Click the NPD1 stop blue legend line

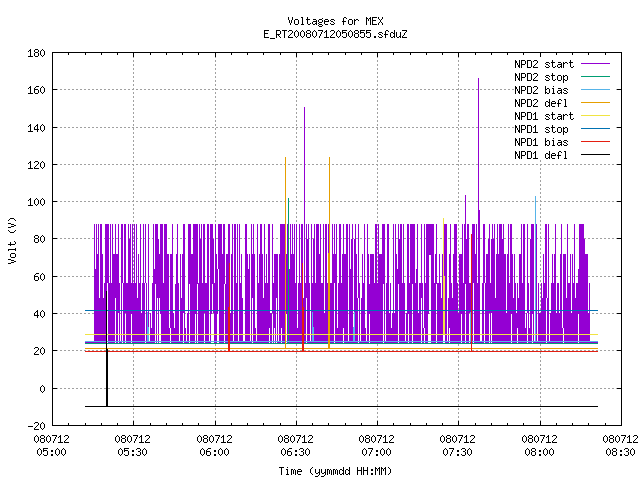(595, 129)
